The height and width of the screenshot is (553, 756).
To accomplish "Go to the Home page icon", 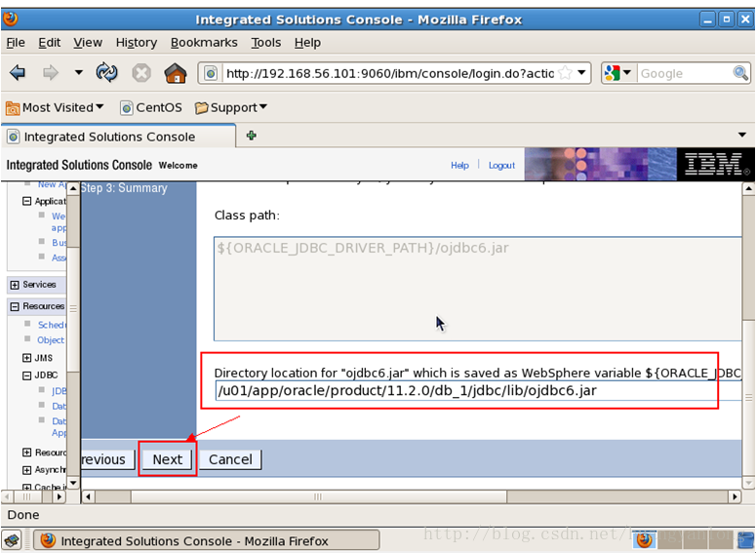I will click(x=175, y=73).
